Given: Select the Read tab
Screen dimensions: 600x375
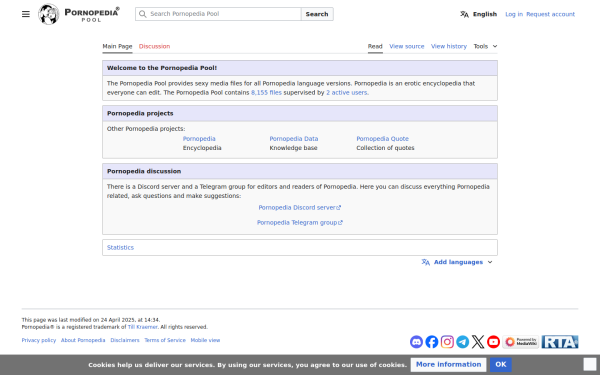Looking at the screenshot, I should click(375, 46).
